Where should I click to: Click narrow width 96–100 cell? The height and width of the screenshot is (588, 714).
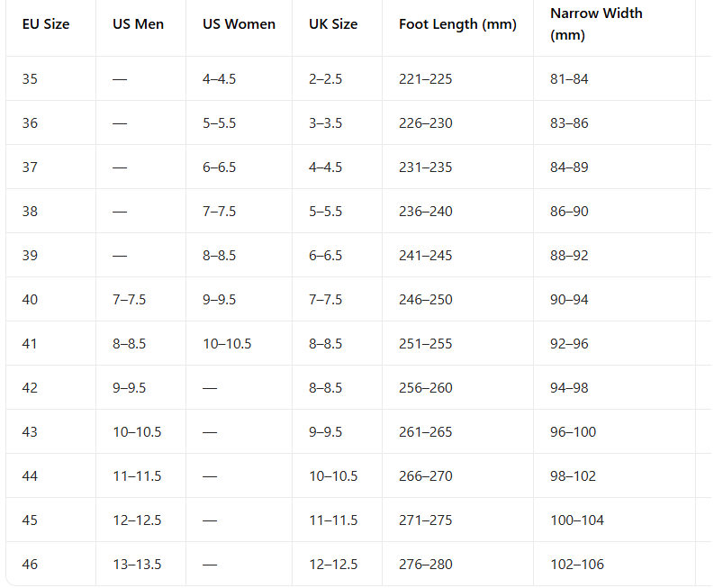574,432
